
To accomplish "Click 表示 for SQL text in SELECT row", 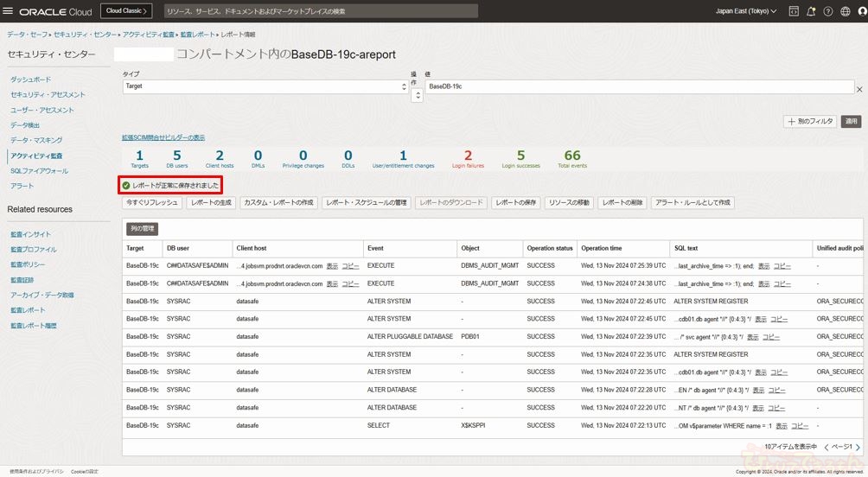I will click(782, 426).
